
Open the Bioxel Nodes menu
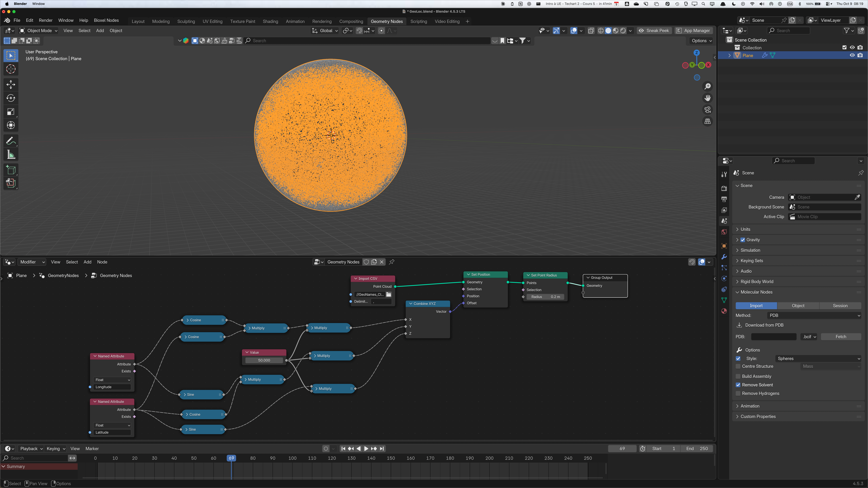point(106,20)
